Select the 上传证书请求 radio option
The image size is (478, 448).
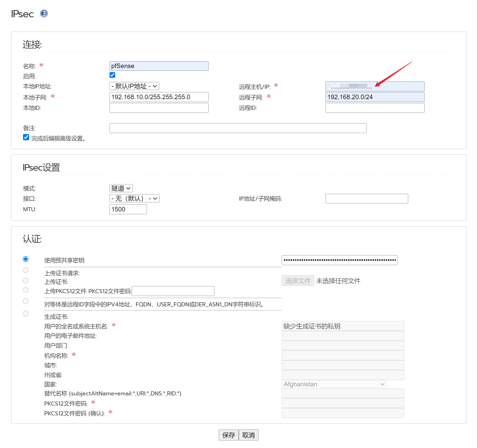[26, 270]
